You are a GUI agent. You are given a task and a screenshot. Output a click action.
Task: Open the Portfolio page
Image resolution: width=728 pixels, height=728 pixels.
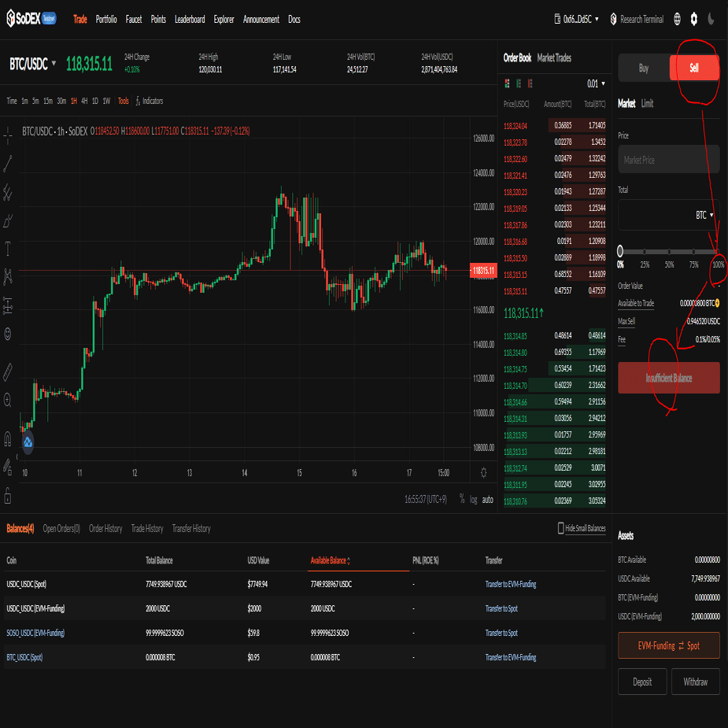coord(106,19)
